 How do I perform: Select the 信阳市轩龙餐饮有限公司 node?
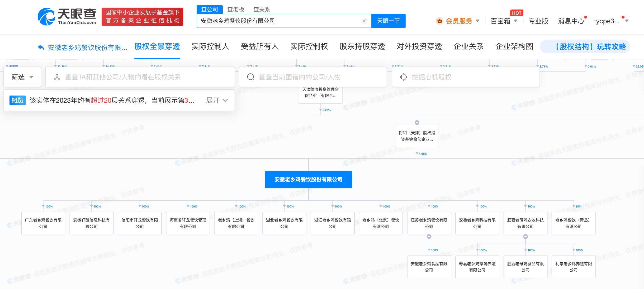click(140, 223)
